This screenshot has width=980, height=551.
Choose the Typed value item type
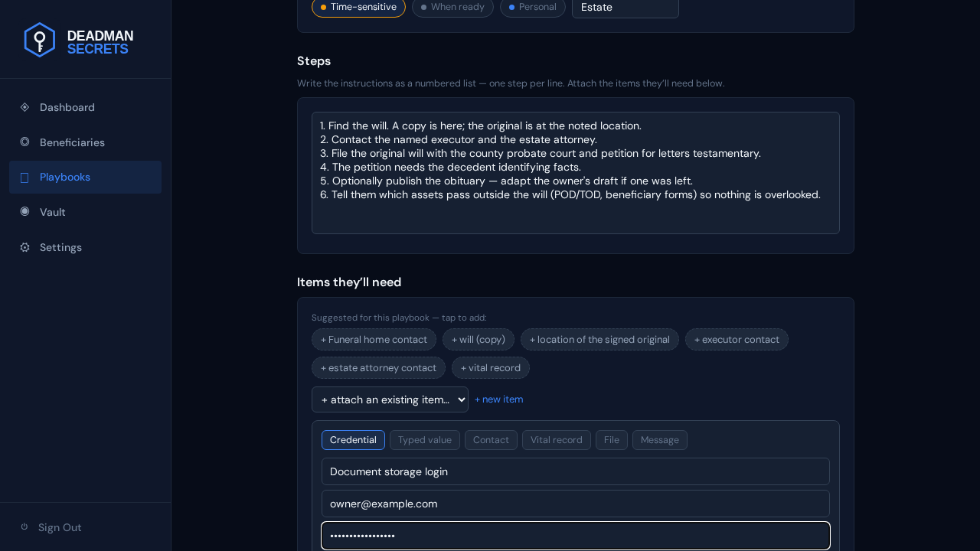click(x=425, y=440)
